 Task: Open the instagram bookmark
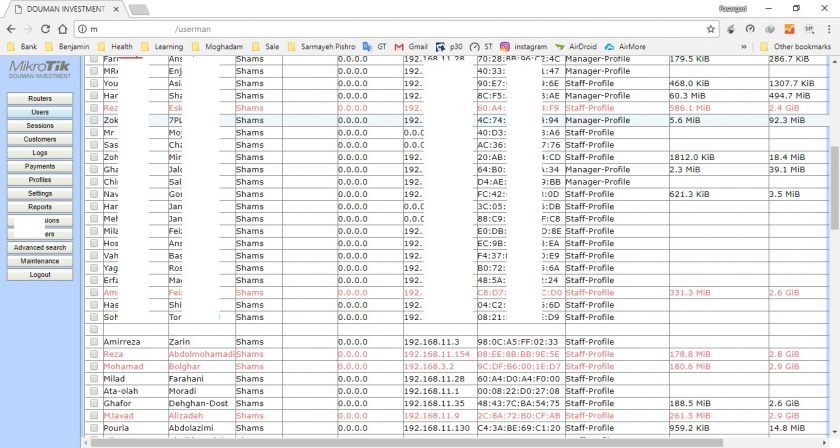tap(523, 46)
